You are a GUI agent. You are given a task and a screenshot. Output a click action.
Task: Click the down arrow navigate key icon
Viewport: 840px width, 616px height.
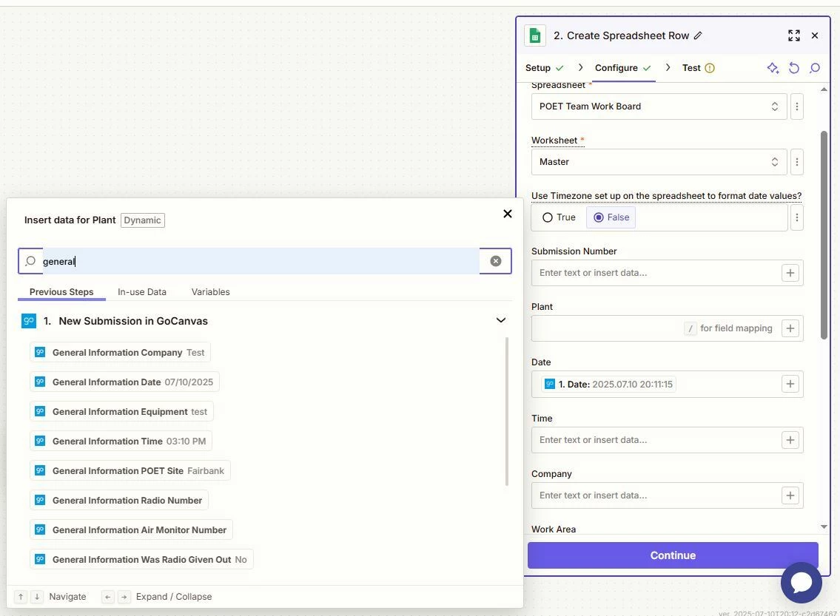(x=37, y=597)
